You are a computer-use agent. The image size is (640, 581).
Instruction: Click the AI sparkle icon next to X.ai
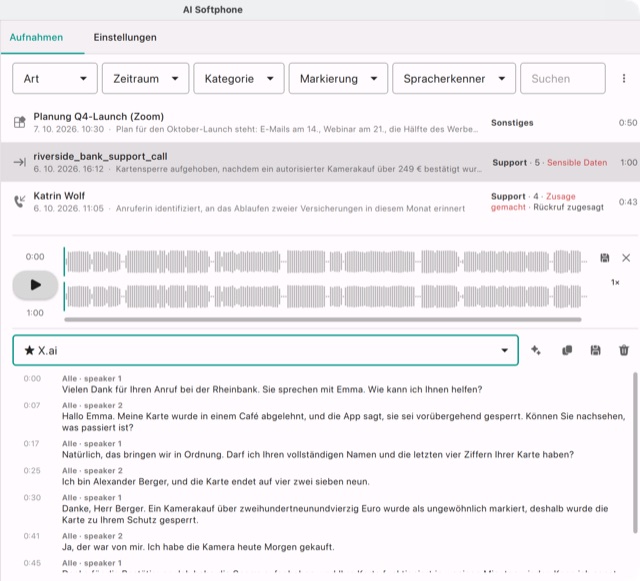[536, 350]
